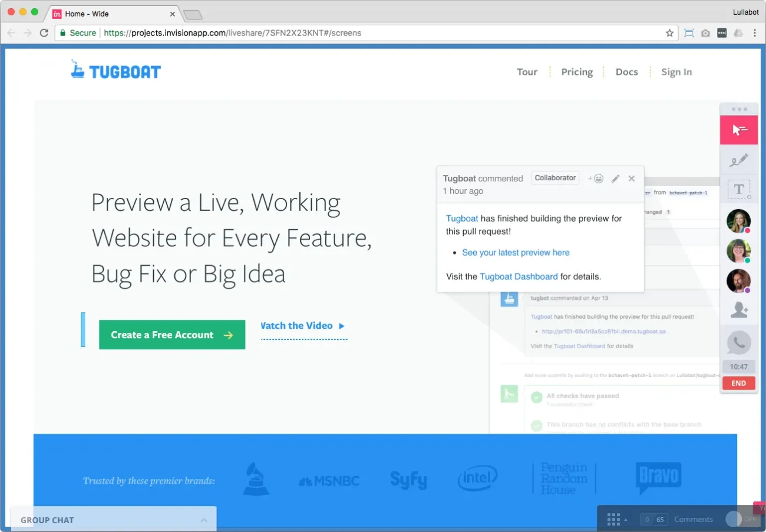This screenshot has width=766, height=532.
Task: Bookmark this page with star icon
Action: (669, 33)
